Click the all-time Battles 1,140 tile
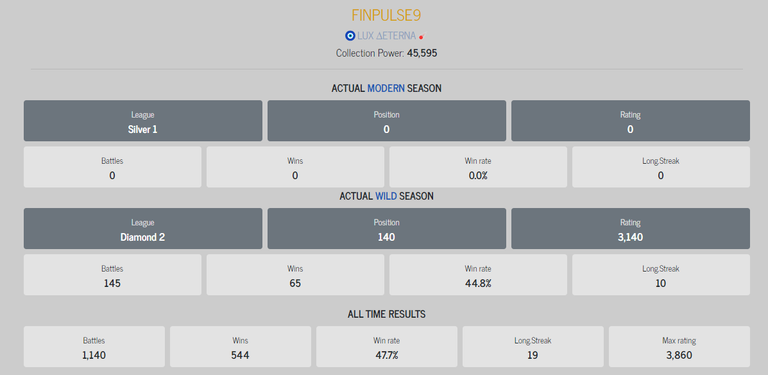The width and height of the screenshot is (768, 375). pyautogui.click(x=94, y=347)
